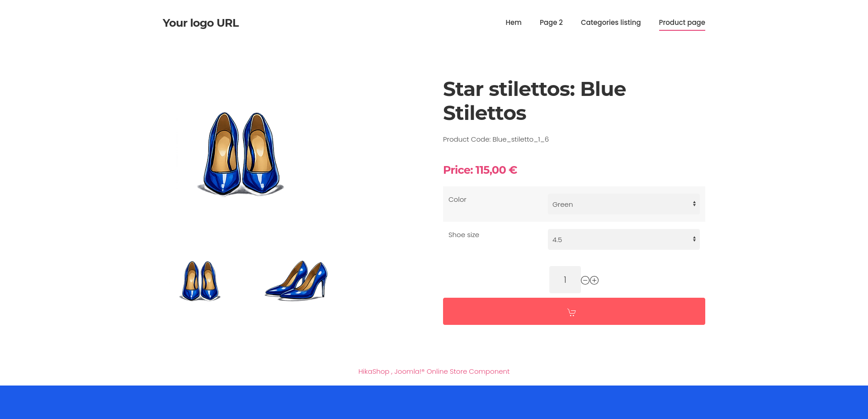Click the Your logo URL site logo

(201, 23)
